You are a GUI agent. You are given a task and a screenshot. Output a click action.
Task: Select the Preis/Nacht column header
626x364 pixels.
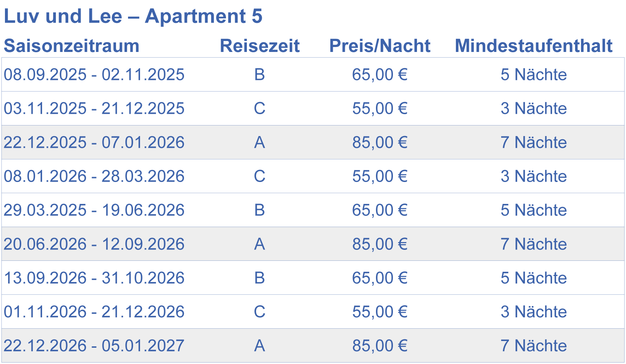pyautogui.click(x=379, y=46)
